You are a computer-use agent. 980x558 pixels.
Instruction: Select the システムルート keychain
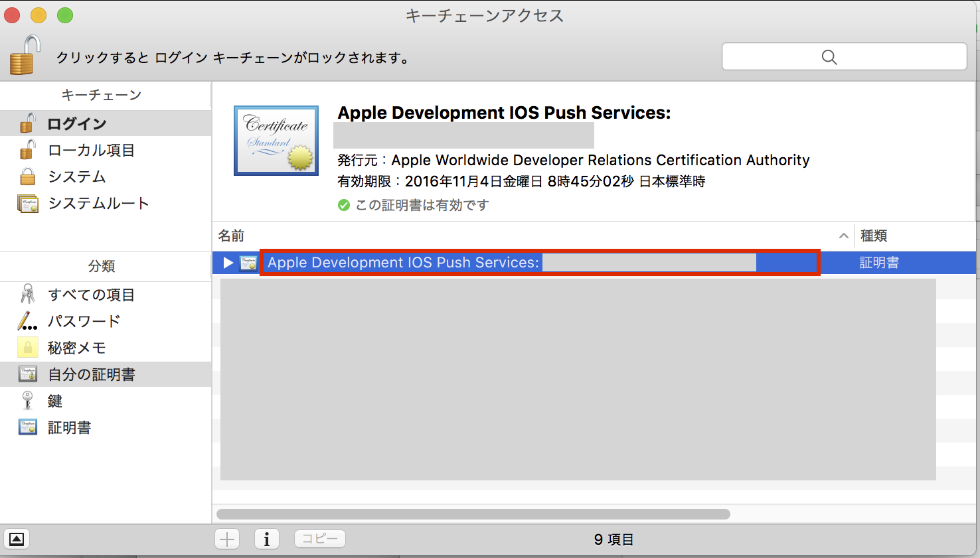98,204
